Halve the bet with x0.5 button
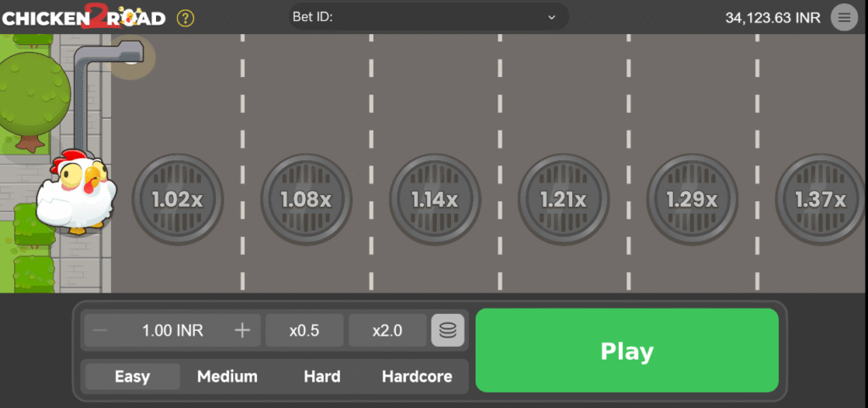This screenshot has height=408, width=868. click(x=304, y=331)
